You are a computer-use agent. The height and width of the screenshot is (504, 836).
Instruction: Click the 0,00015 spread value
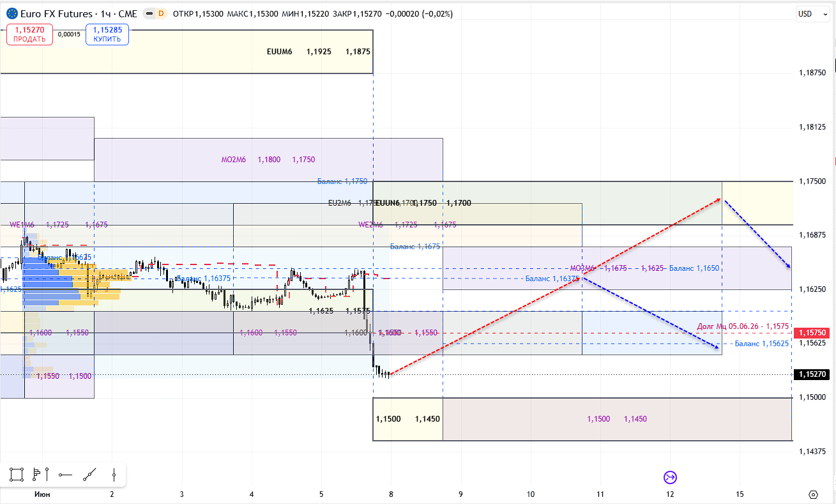pos(69,34)
